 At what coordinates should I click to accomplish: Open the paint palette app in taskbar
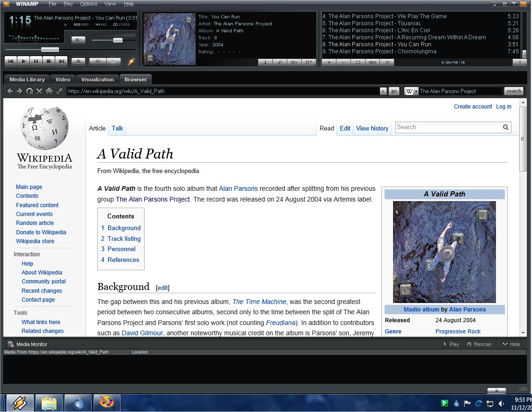[107, 403]
